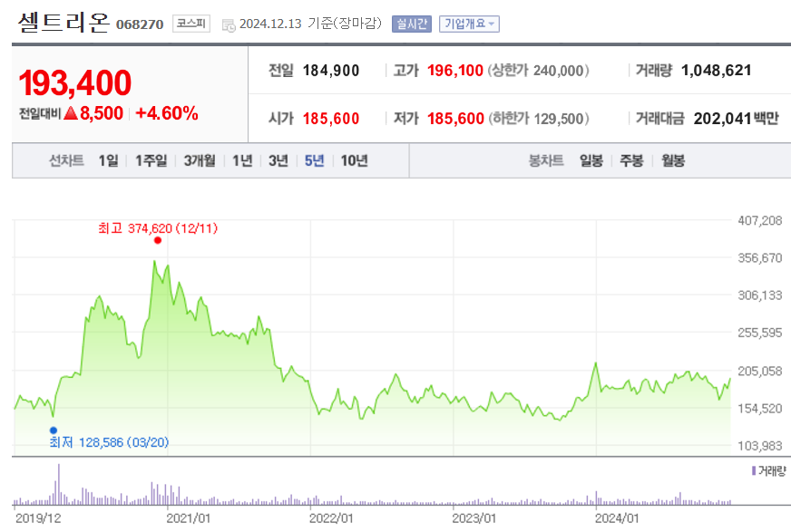This screenshot has height=532, width=791.
Task: Click the 시가 value 185,600
Action: pos(331,119)
